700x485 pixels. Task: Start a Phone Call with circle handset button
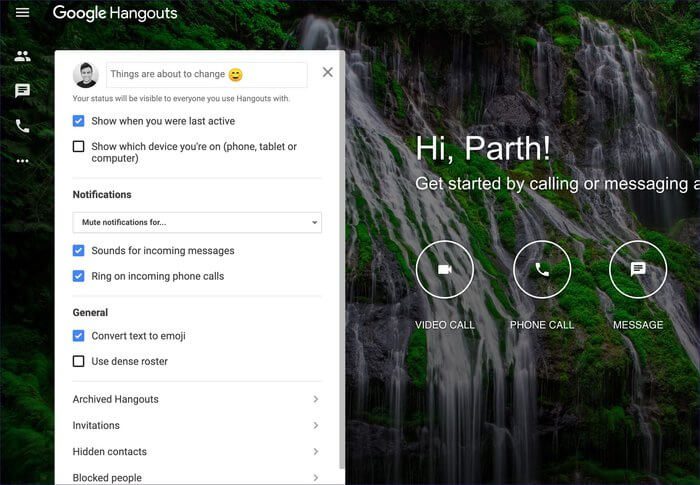click(x=542, y=269)
